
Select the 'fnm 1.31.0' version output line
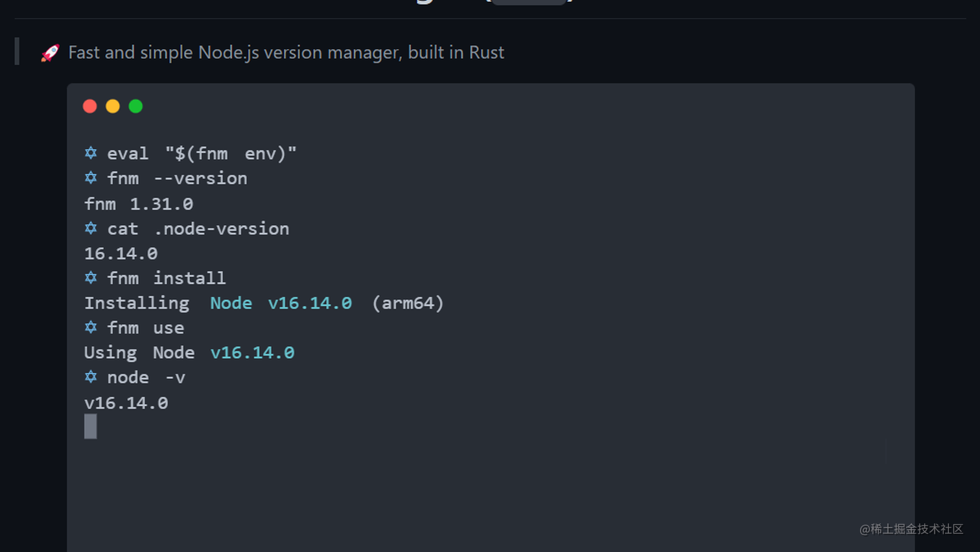(139, 203)
